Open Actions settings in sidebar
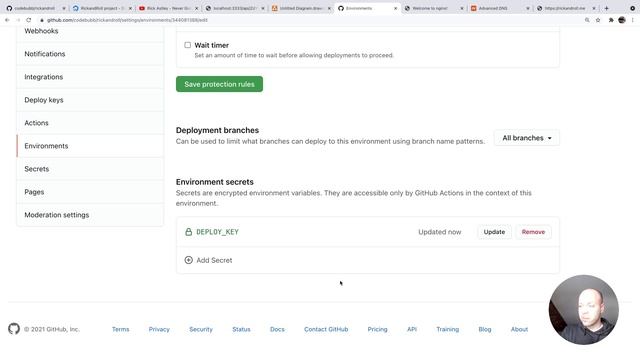 [x=90, y=123]
